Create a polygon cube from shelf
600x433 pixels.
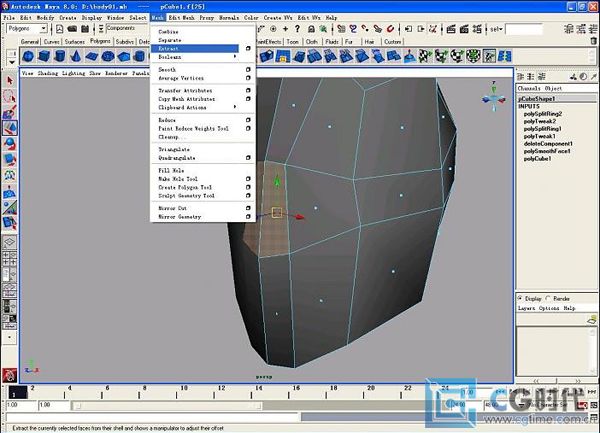[x=44, y=56]
